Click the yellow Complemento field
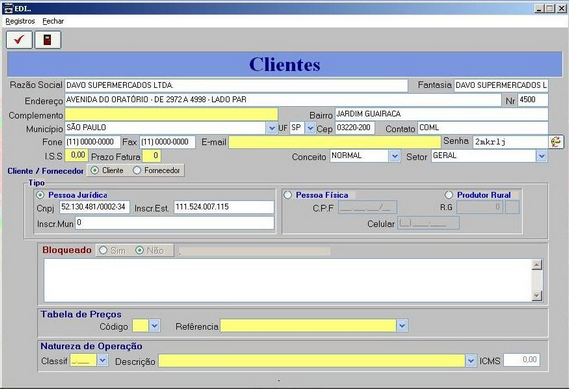Viewport: 569px width, 389px height. click(171, 114)
